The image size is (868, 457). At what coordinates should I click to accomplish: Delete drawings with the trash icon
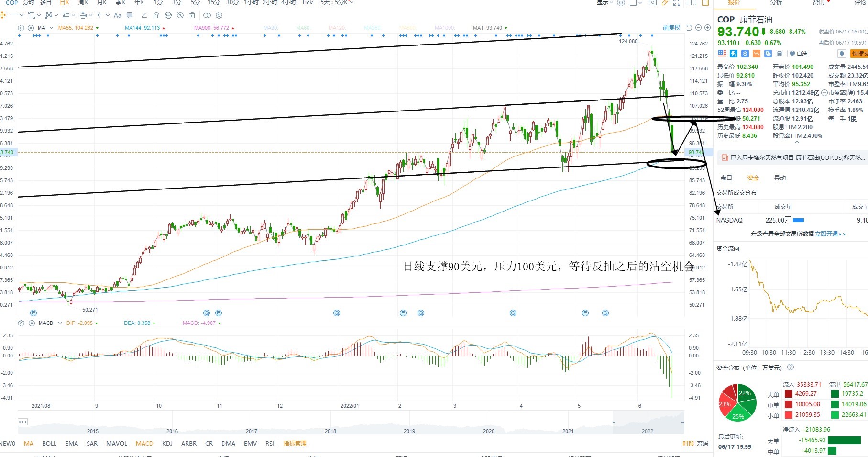click(x=192, y=15)
